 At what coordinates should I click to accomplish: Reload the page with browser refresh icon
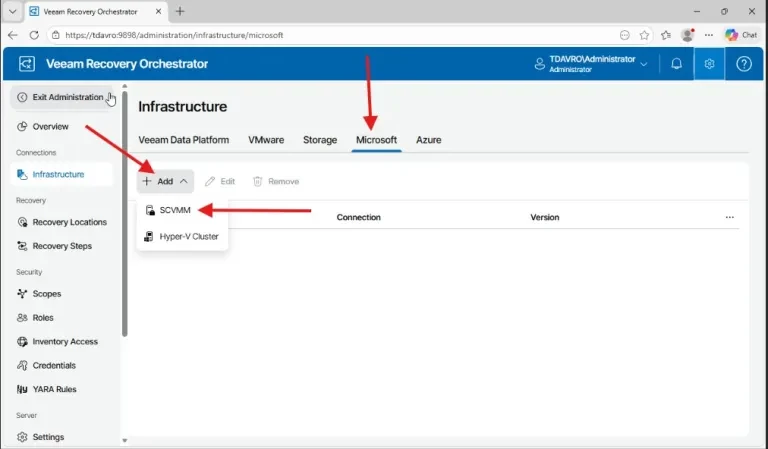point(34,35)
